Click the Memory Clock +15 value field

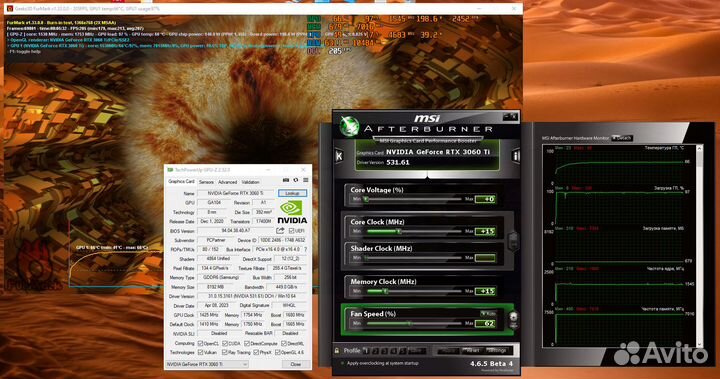coord(485,291)
